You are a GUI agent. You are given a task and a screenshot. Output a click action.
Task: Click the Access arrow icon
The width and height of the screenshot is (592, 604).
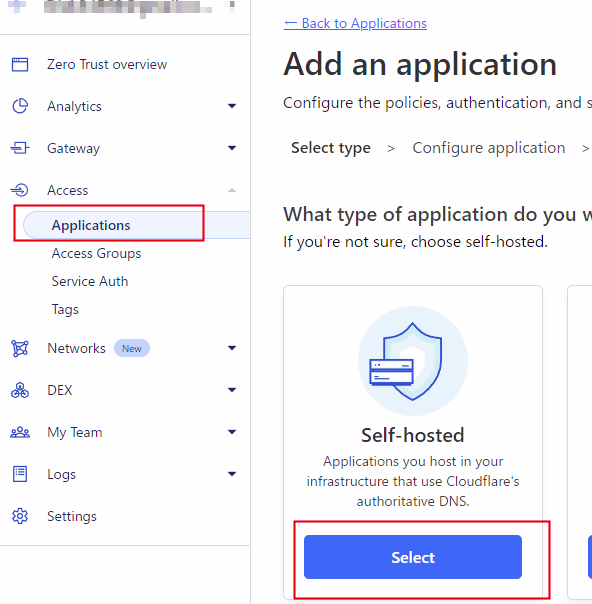point(20,190)
